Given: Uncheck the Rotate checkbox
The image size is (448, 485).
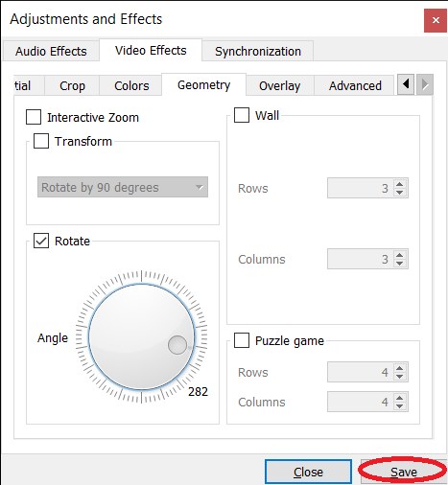Looking at the screenshot, I should (41, 241).
